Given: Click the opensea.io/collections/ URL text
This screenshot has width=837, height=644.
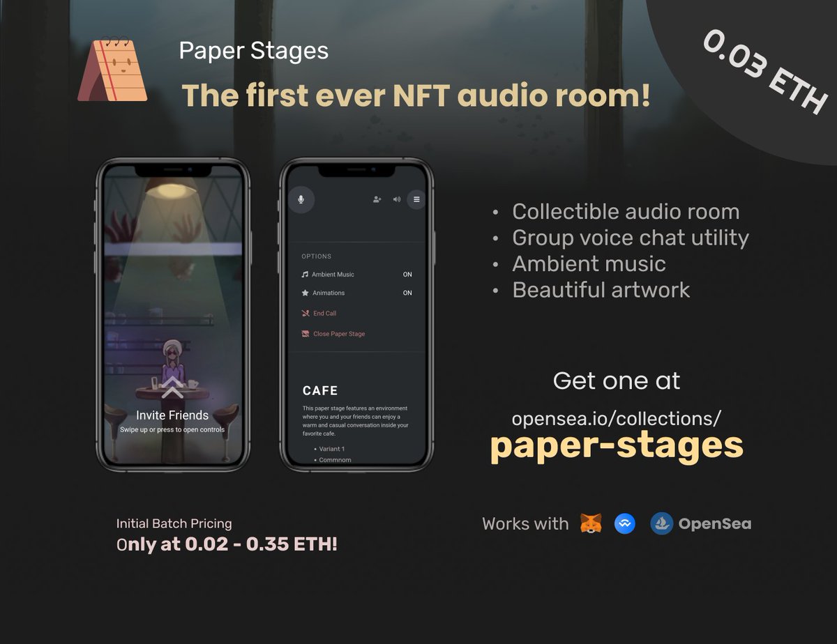Looking at the screenshot, I should click(617, 418).
